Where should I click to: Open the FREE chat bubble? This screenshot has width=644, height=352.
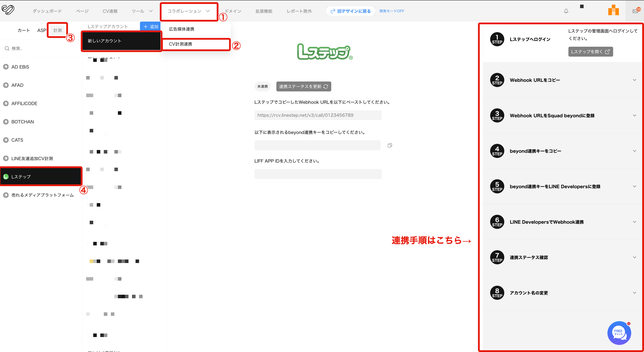[619, 333]
